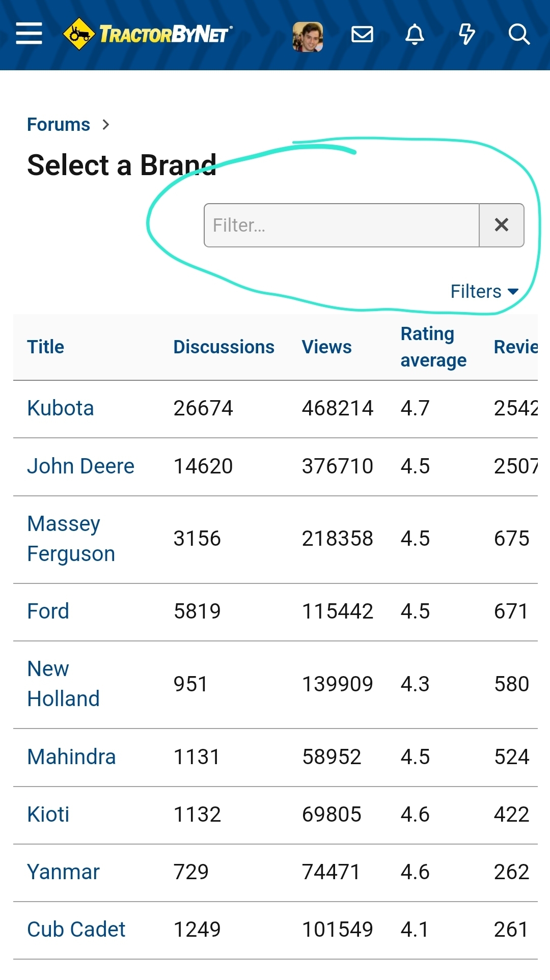Select the Mahindra brand link
The image size is (550, 980).
click(x=71, y=757)
